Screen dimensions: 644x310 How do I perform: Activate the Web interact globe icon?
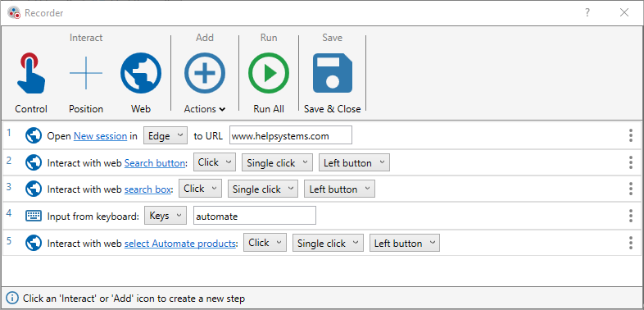[x=141, y=73]
